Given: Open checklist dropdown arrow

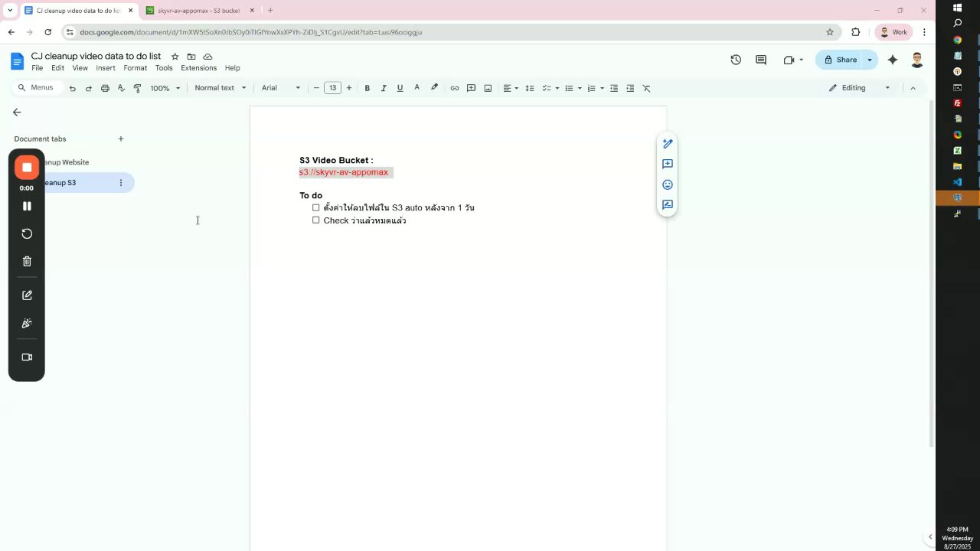Looking at the screenshot, I should point(557,88).
